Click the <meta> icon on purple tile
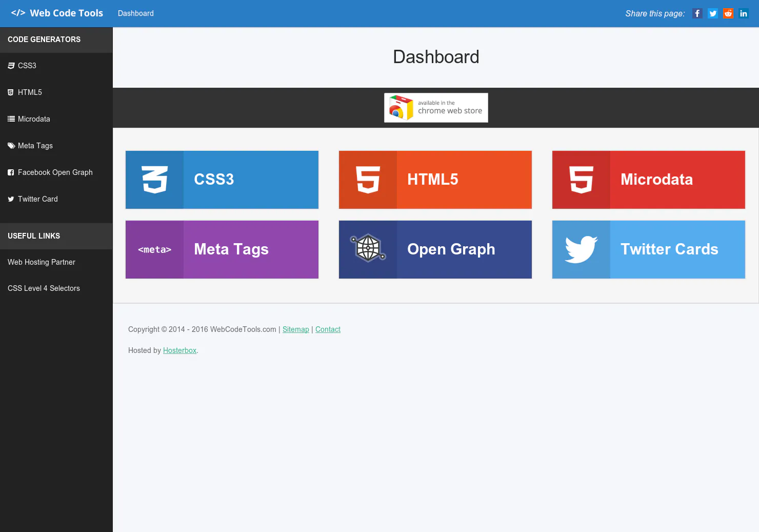 (x=154, y=250)
